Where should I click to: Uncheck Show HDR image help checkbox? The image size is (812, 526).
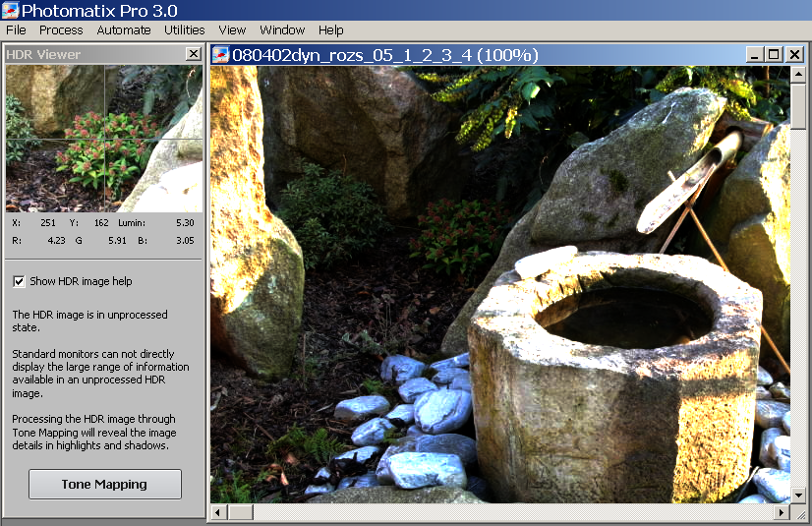point(19,281)
